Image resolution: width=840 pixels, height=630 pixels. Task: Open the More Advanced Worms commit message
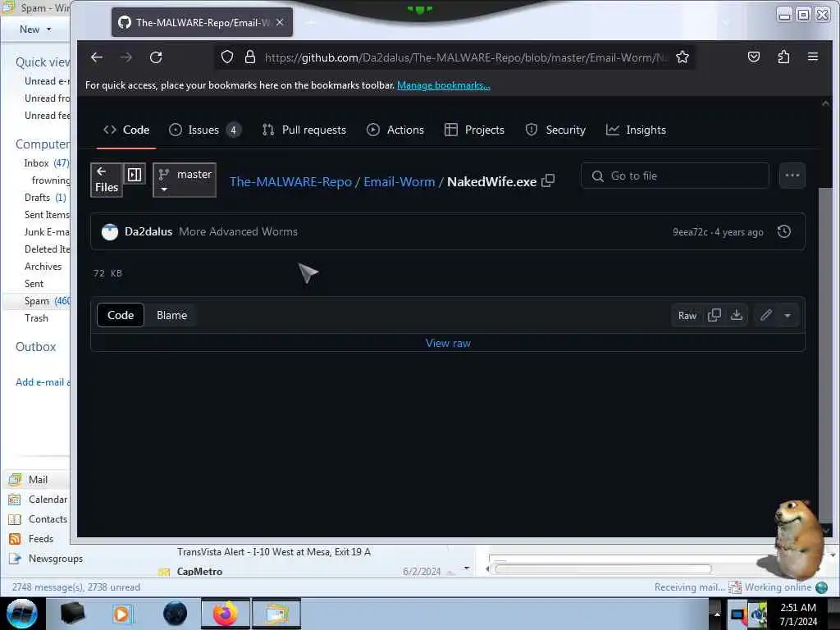pos(239,231)
